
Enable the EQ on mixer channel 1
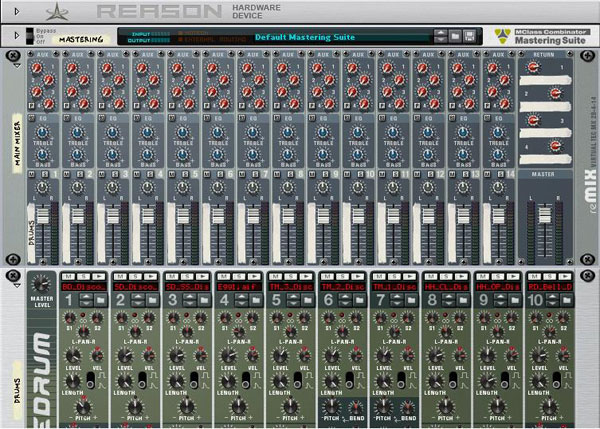pos(31,118)
